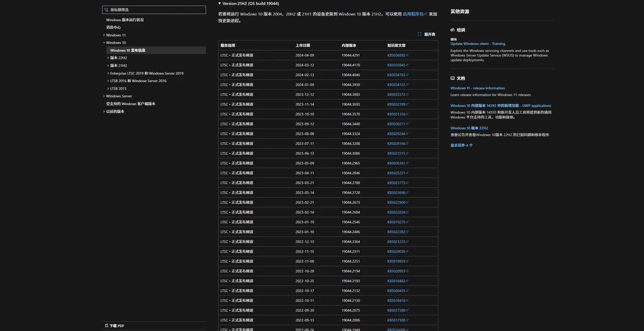Open the KB5027215 article link
Viewport: 644px width, 331px height.
point(397,153)
